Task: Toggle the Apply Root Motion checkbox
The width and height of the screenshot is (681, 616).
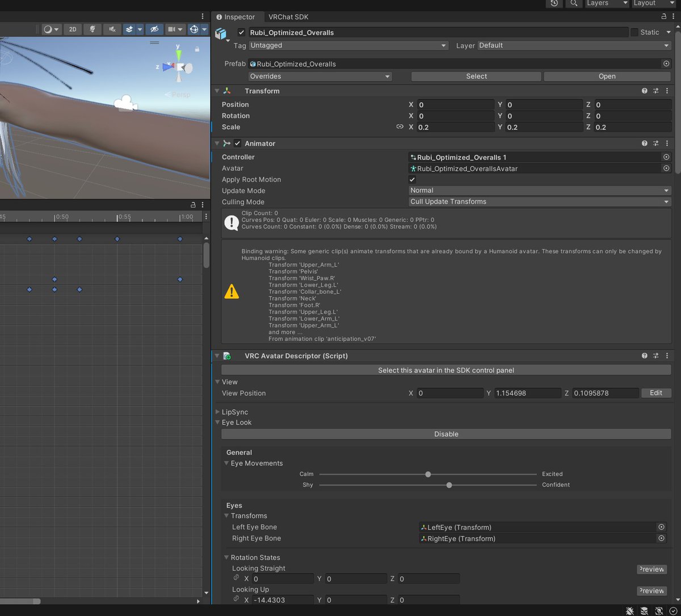Action: click(x=413, y=179)
